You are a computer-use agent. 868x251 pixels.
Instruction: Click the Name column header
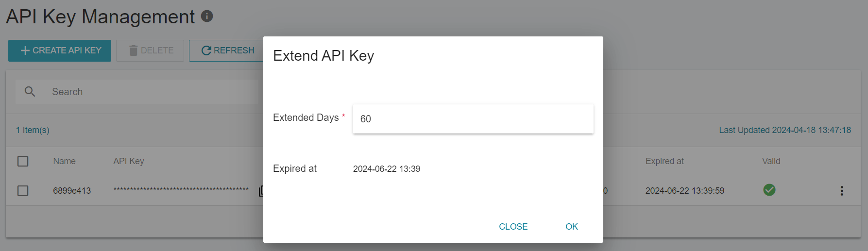coord(65,161)
